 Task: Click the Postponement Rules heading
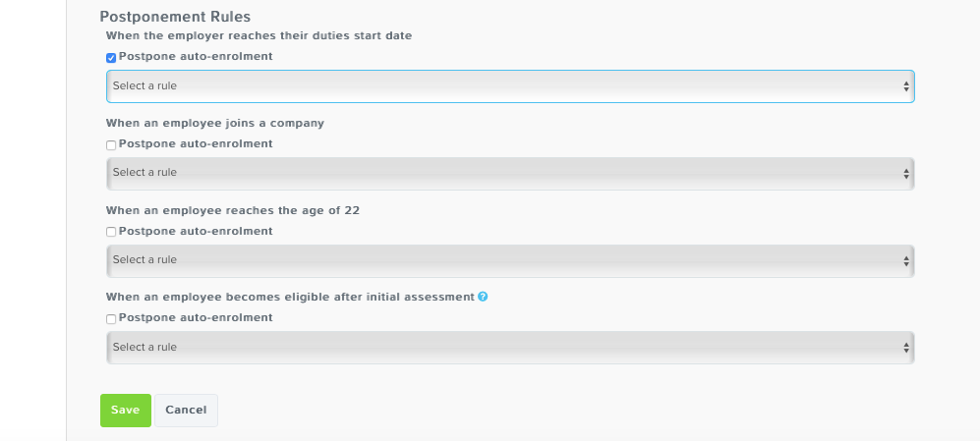175,17
